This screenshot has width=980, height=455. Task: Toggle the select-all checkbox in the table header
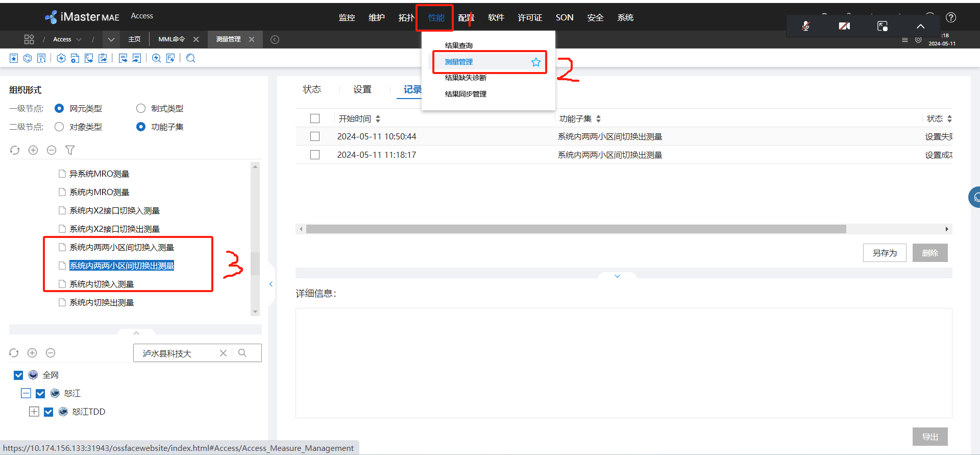315,118
